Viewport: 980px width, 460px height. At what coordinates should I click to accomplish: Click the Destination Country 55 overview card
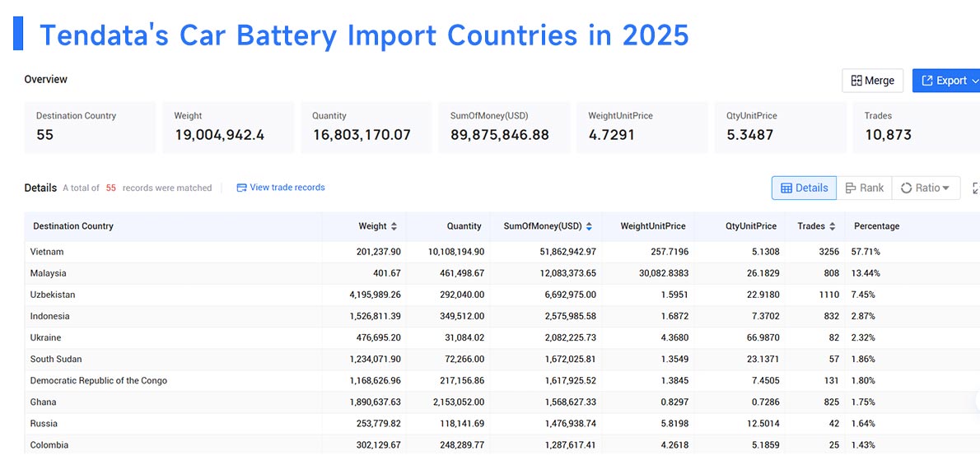[x=90, y=128]
